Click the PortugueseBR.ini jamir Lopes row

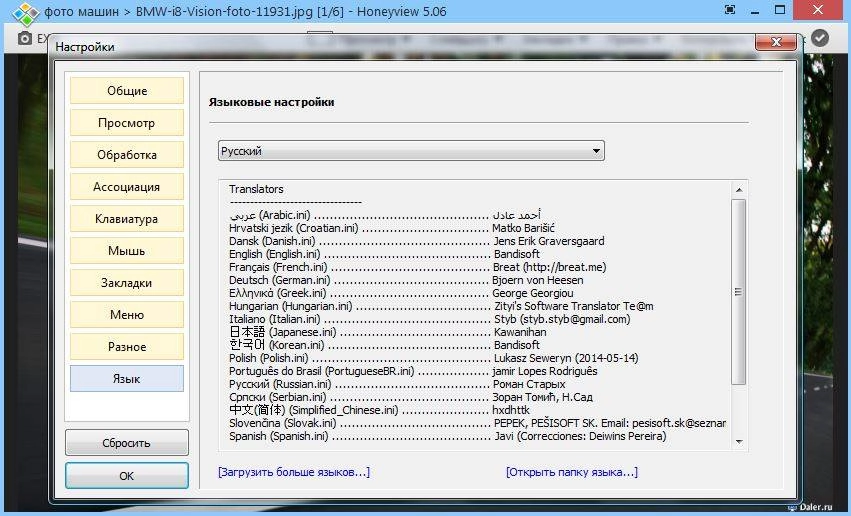[413, 371]
